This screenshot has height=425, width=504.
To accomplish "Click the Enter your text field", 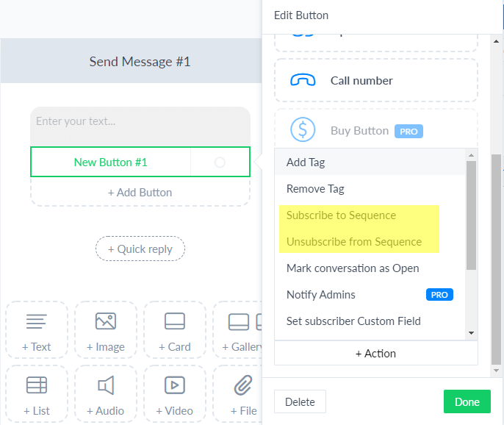I will [x=140, y=126].
